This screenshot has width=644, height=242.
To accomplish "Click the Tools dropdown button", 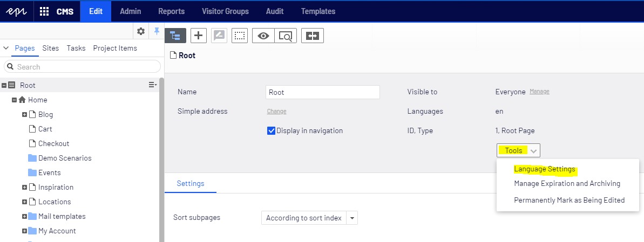I will click(x=518, y=150).
